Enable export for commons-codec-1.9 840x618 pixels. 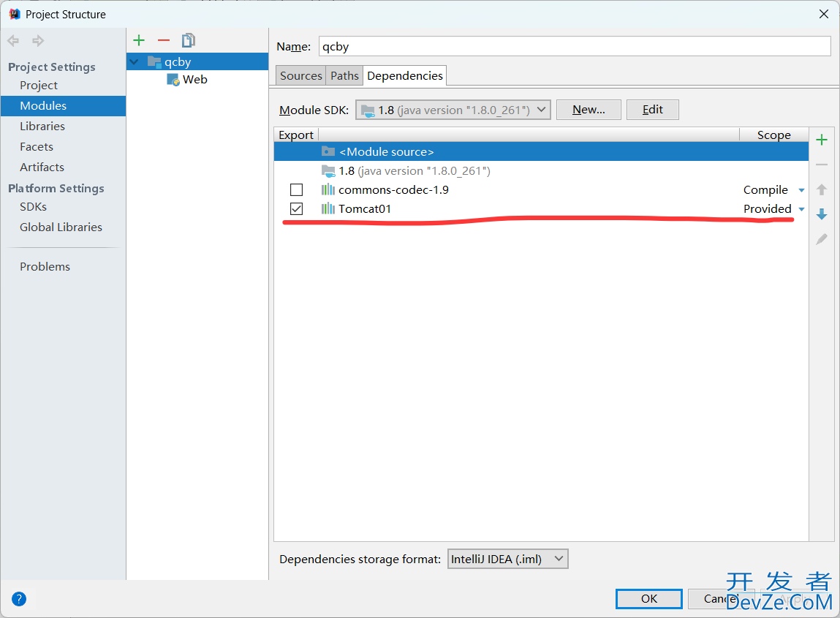coord(296,189)
